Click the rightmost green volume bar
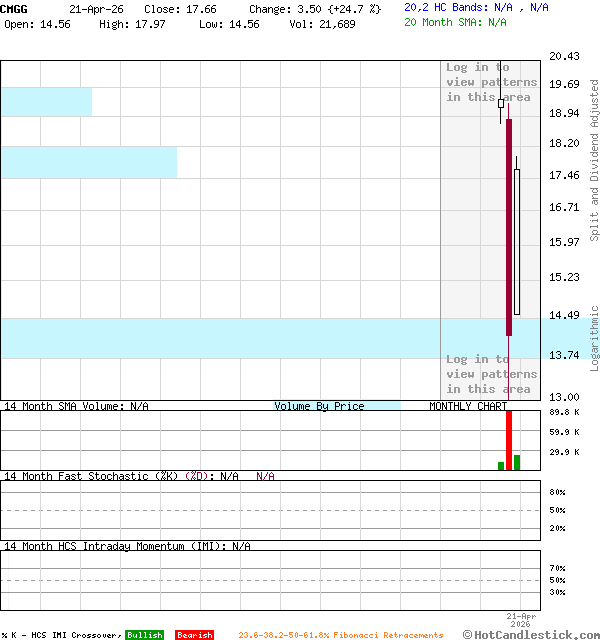 tap(517, 462)
